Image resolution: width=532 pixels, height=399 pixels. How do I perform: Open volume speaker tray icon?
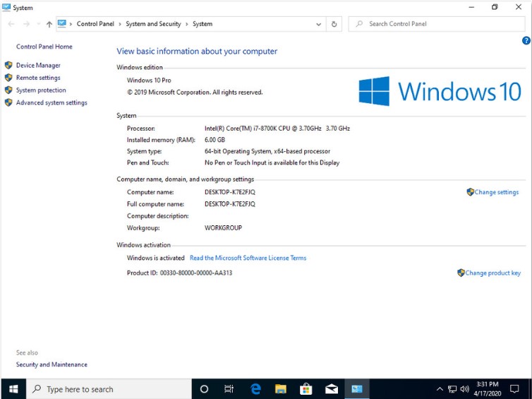(464, 389)
